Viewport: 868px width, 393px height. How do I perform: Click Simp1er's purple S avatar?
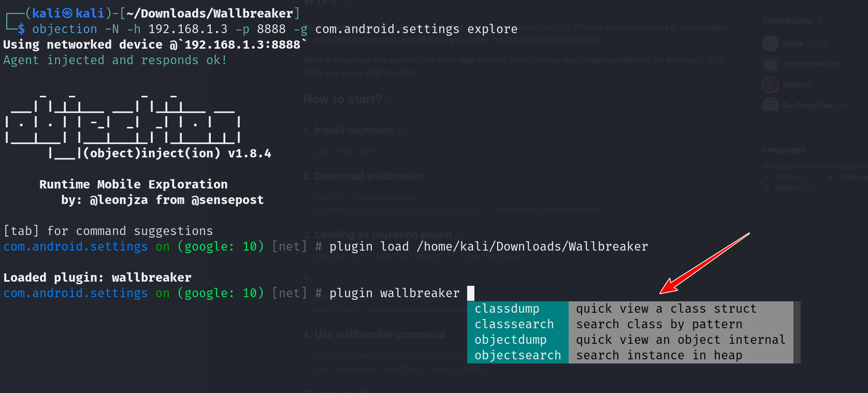tap(770, 85)
